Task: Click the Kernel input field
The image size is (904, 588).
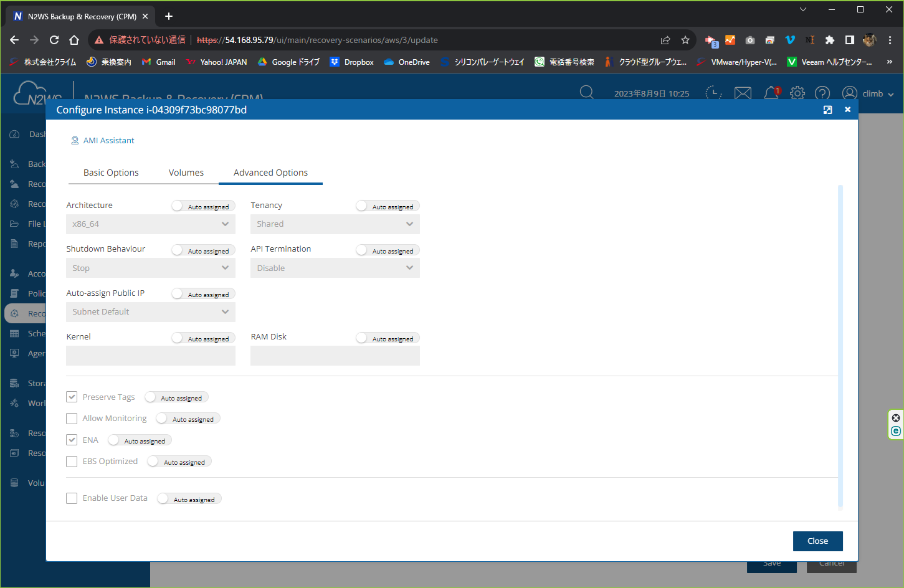Action: pyautogui.click(x=151, y=356)
